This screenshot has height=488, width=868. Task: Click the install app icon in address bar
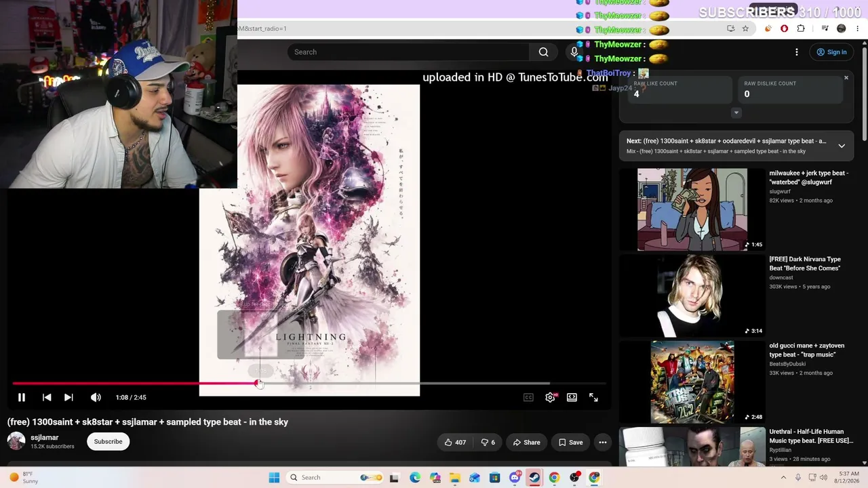[730, 28]
